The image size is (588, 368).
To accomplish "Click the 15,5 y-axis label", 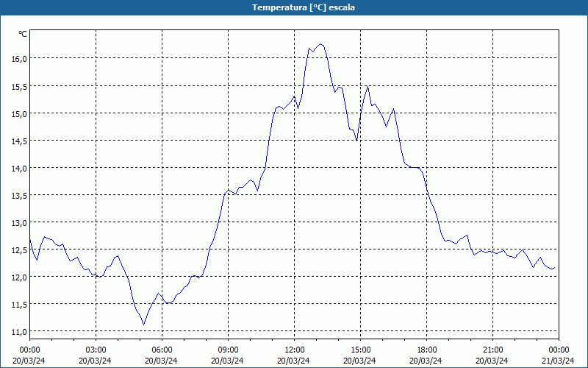I will pyautogui.click(x=19, y=86).
